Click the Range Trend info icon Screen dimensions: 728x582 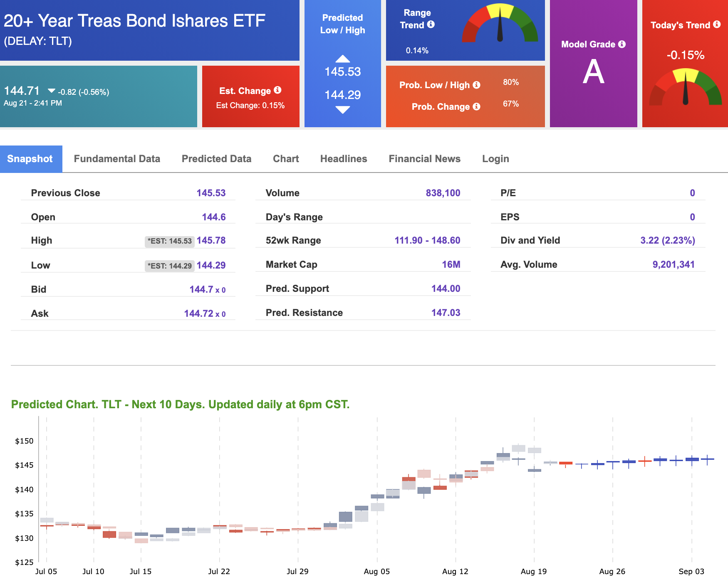click(431, 25)
